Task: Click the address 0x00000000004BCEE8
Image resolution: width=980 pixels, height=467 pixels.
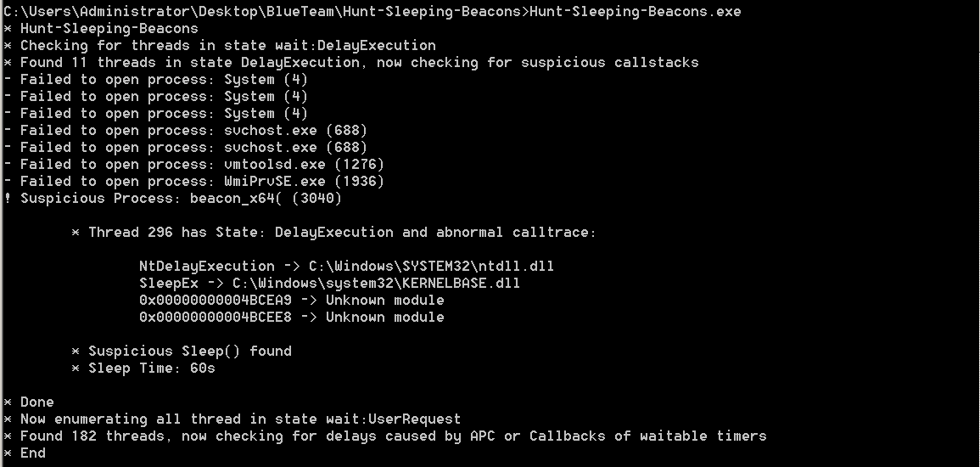Action: pyautogui.click(x=215, y=317)
